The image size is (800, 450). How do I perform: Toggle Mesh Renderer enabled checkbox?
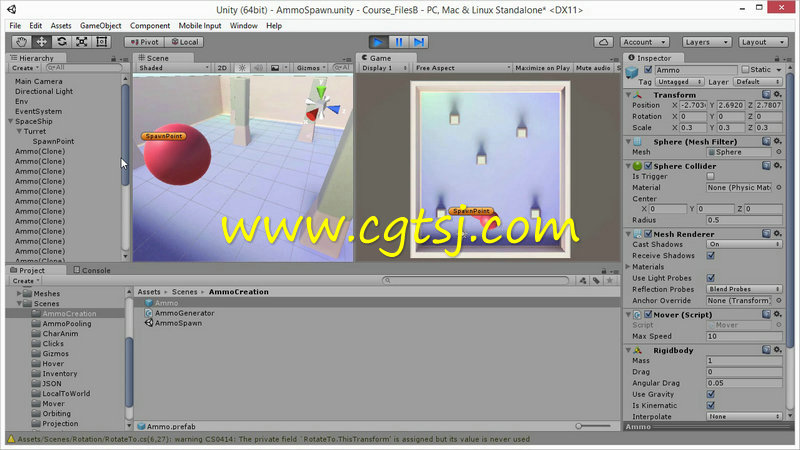648,234
